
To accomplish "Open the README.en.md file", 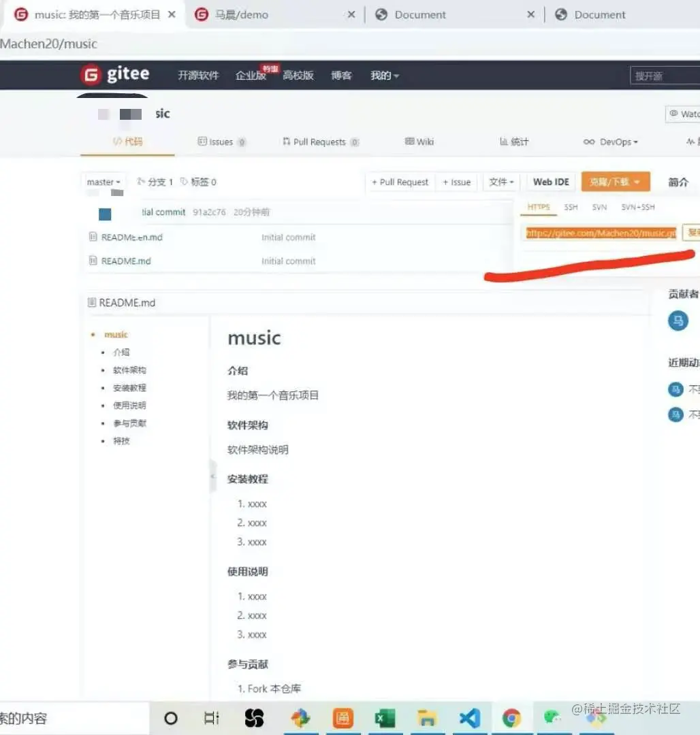I will [131, 238].
